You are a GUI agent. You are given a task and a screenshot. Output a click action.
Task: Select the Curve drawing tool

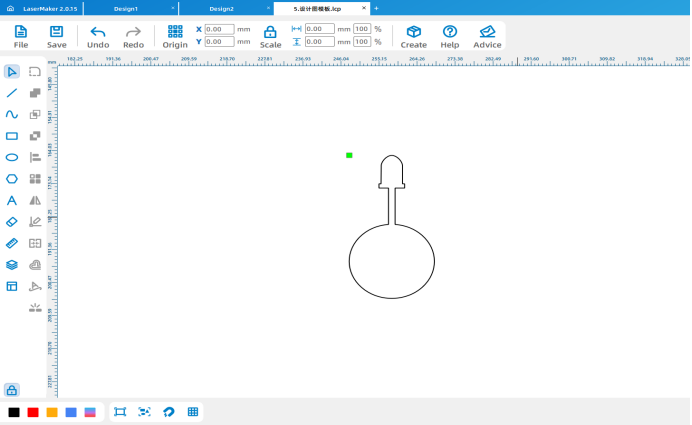click(12, 114)
